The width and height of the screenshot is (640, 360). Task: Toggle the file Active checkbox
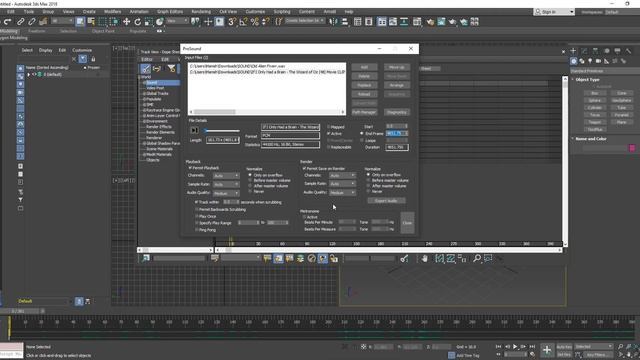point(329,133)
